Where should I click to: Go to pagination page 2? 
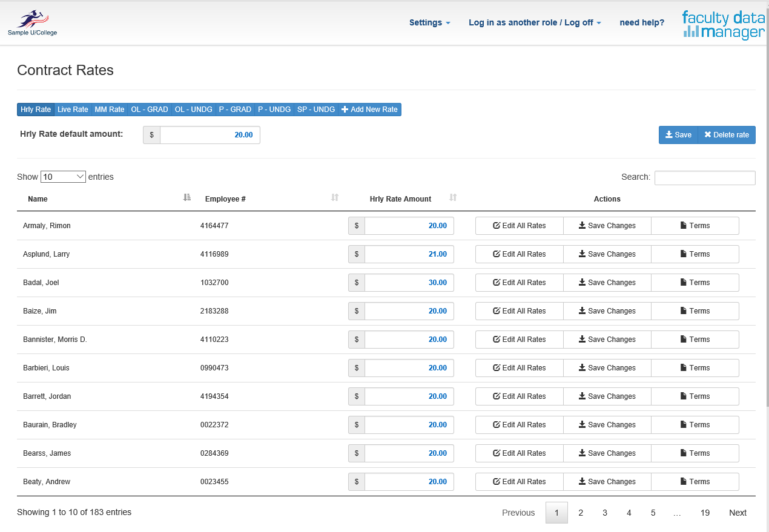point(581,513)
